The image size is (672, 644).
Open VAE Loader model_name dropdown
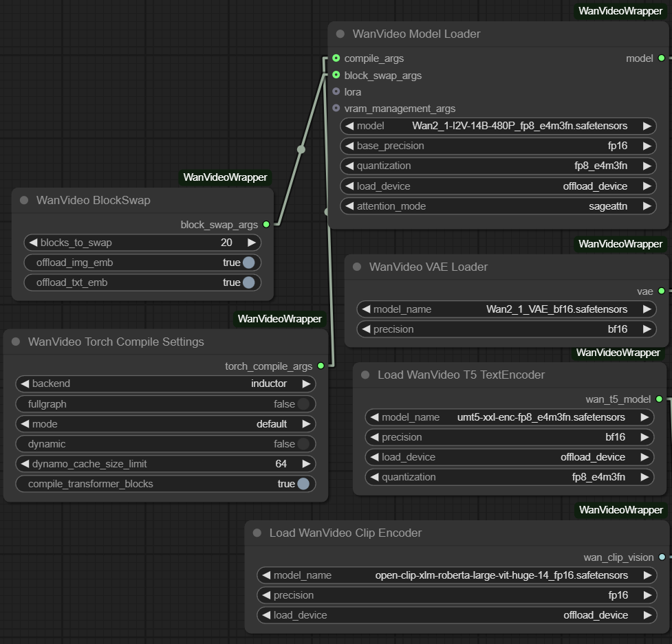pyautogui.click(x=506, y=309)
